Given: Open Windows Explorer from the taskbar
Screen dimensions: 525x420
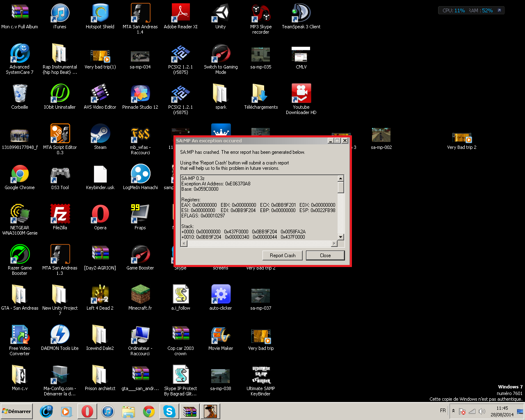Looking at the screenshot, I should coord(128,411).
